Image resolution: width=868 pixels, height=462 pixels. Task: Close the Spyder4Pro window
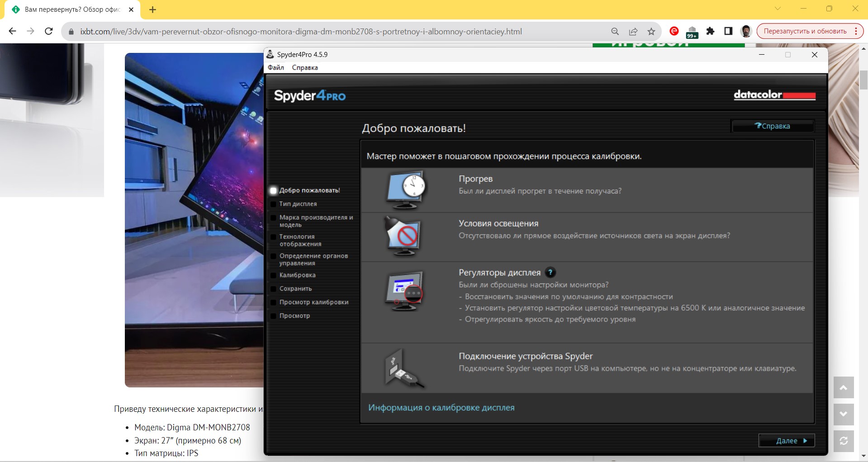coord(815,55)
